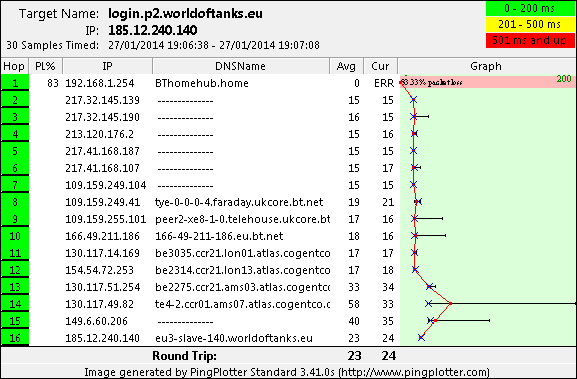Click hop 14 average value 58

coord(354,304)
